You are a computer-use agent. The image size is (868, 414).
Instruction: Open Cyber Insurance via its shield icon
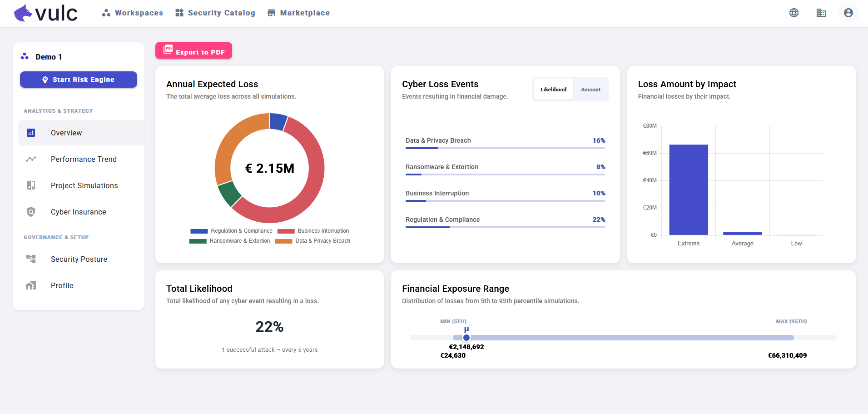pos(30,212)
